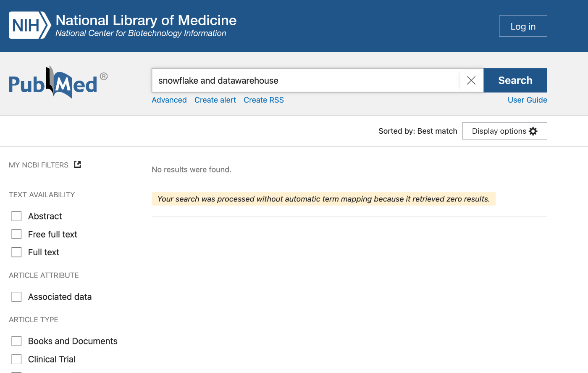The image size is (588, 373).
Task: Click the gear icon in Display options
Action: [533, 131]
